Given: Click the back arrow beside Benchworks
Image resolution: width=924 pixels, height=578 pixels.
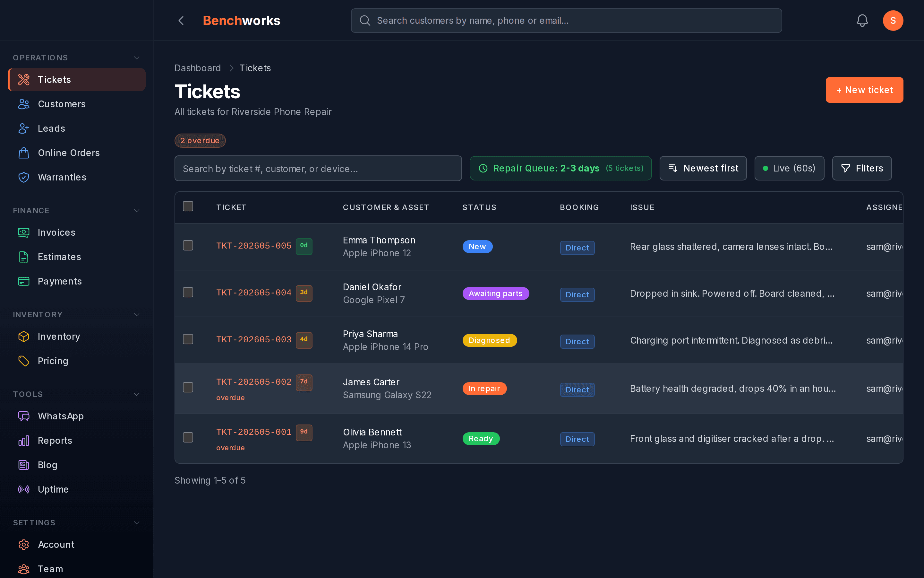Looking at the screenshot, I should click(181, 20).
